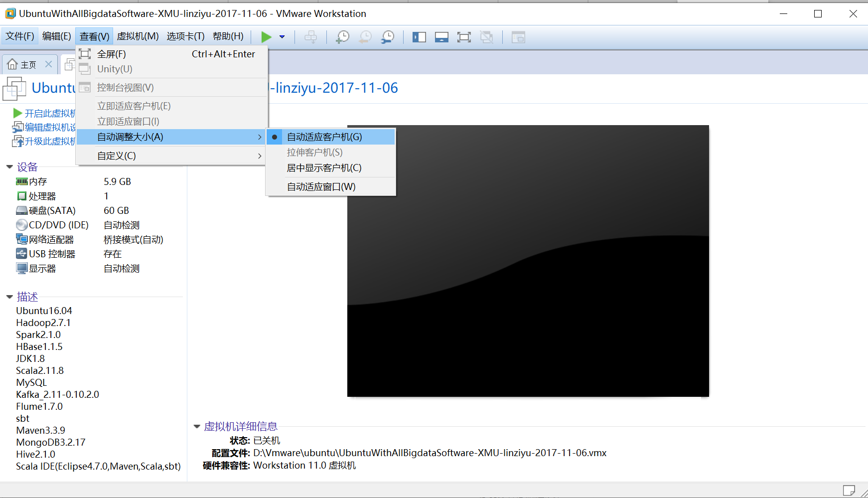Select 居中显示客户机(C) option
The width and height of the screenshot is (868, 498).
pos(331,168)
